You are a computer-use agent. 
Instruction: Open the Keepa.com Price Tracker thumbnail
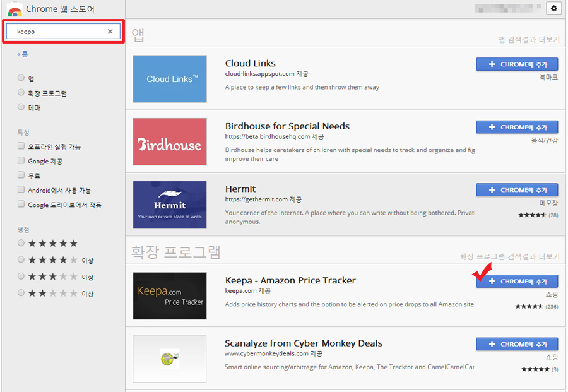(x=170, y=295)
